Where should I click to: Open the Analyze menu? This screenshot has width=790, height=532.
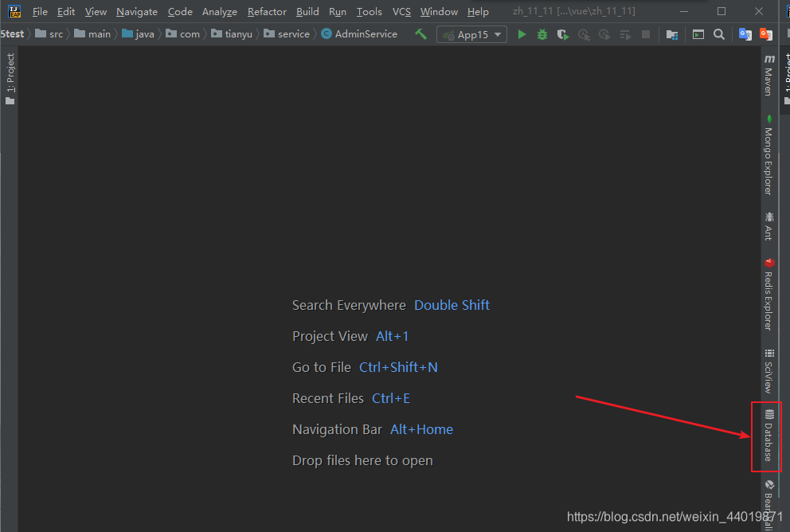[x=220, y=12]
